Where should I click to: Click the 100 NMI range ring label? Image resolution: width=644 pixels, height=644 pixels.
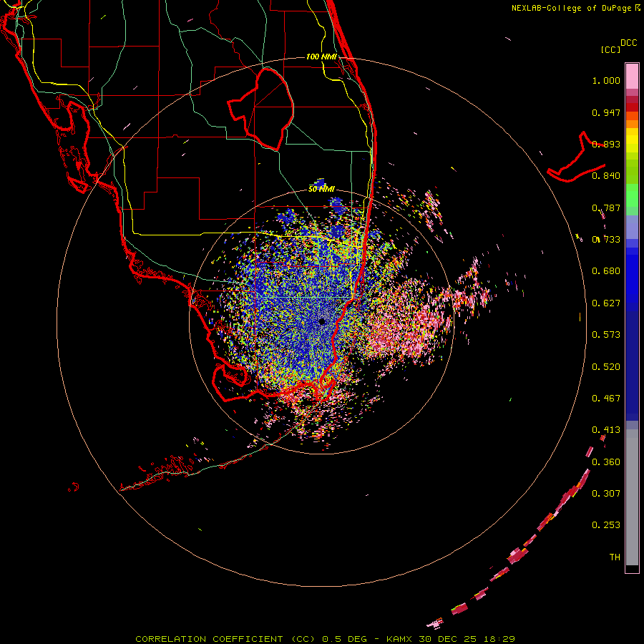(321, 57)
